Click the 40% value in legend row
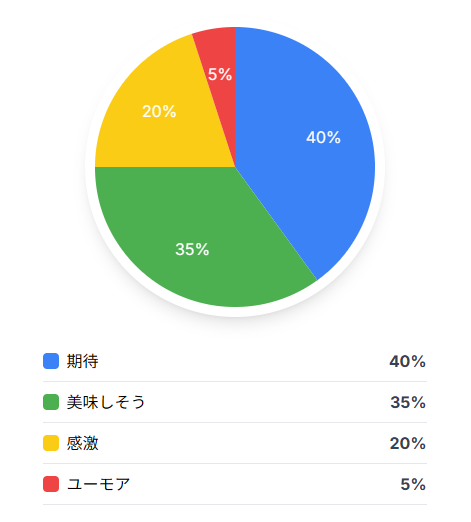 click(x=407, y=361)
